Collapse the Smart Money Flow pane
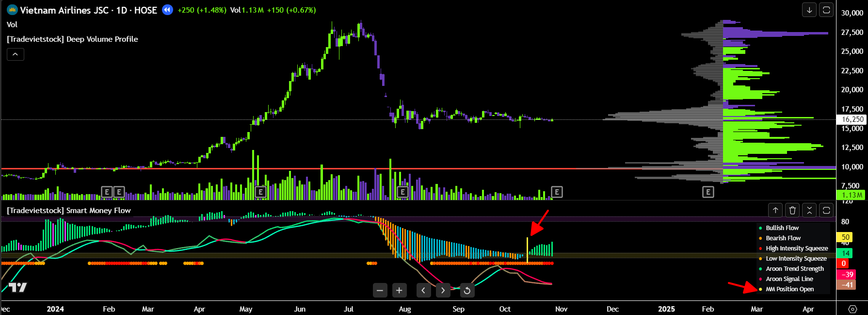This screenshot has width=868, height=315. point(809,210)
